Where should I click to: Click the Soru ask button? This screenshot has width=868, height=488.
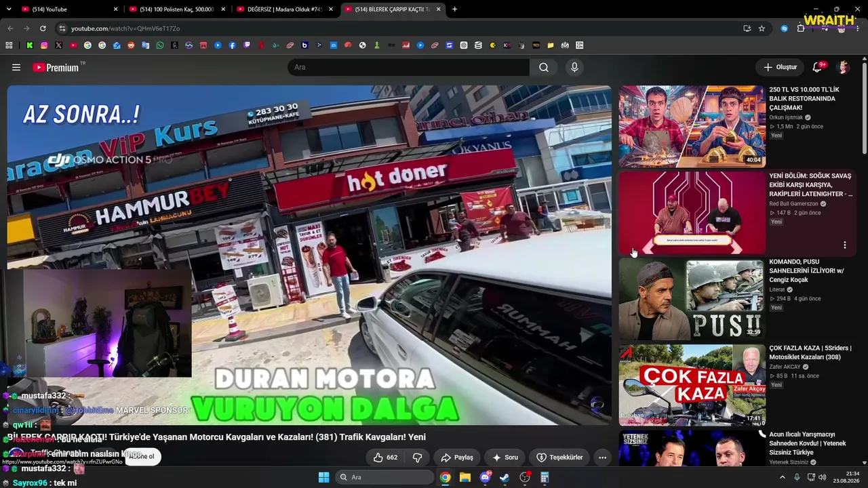click(505, 457)
